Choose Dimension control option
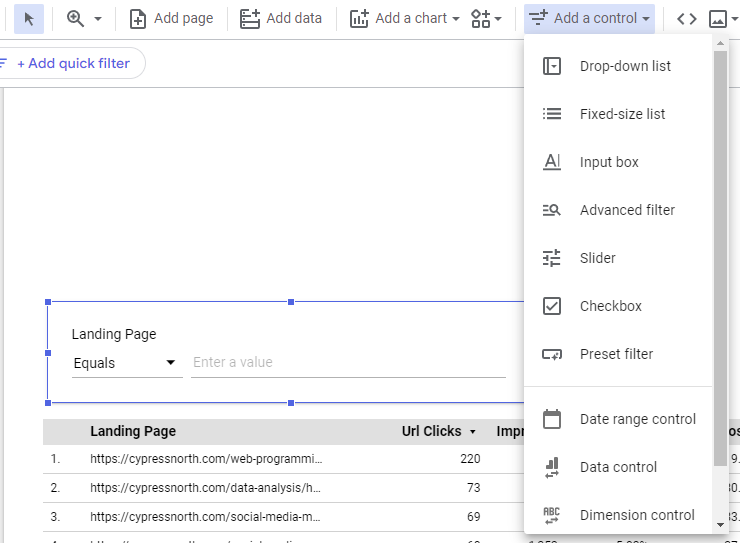 pyautogui.click(x=618, y=515)
